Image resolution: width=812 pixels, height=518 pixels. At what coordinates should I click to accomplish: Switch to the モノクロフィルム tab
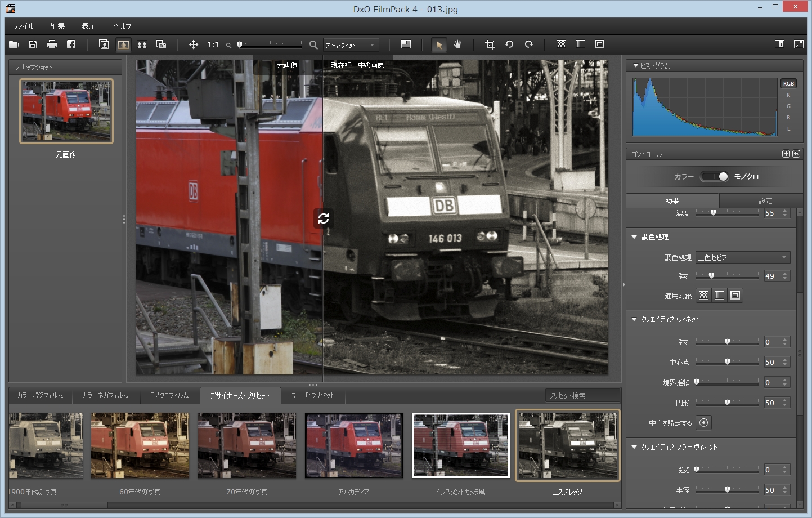click(x=169, y=395)
